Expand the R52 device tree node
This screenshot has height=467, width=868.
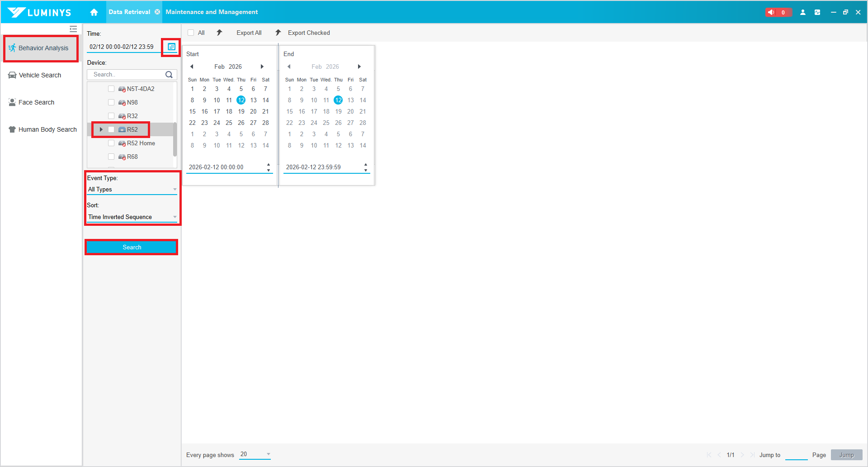click(x=101, y=129)
